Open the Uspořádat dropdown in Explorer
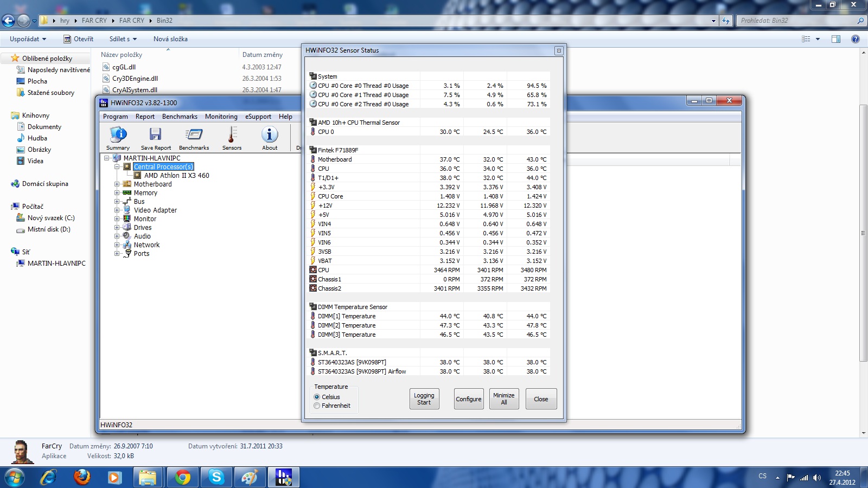Viewport: 868px width, 488px height. click(x=28, y=39)
